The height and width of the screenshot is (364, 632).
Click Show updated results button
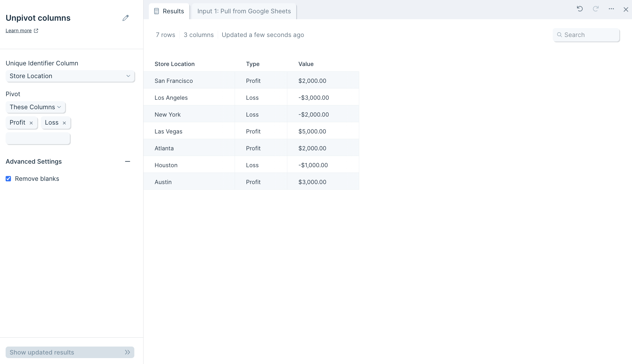point(70,352)
